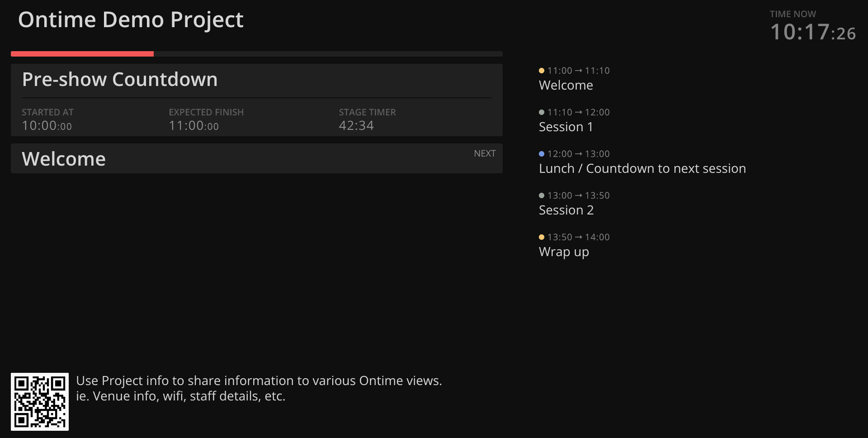Image resolution: width=868 pixels, height=438 pixels.
Task: Click the STARTED AT time 10:00
Action: [x=46, y=125]
